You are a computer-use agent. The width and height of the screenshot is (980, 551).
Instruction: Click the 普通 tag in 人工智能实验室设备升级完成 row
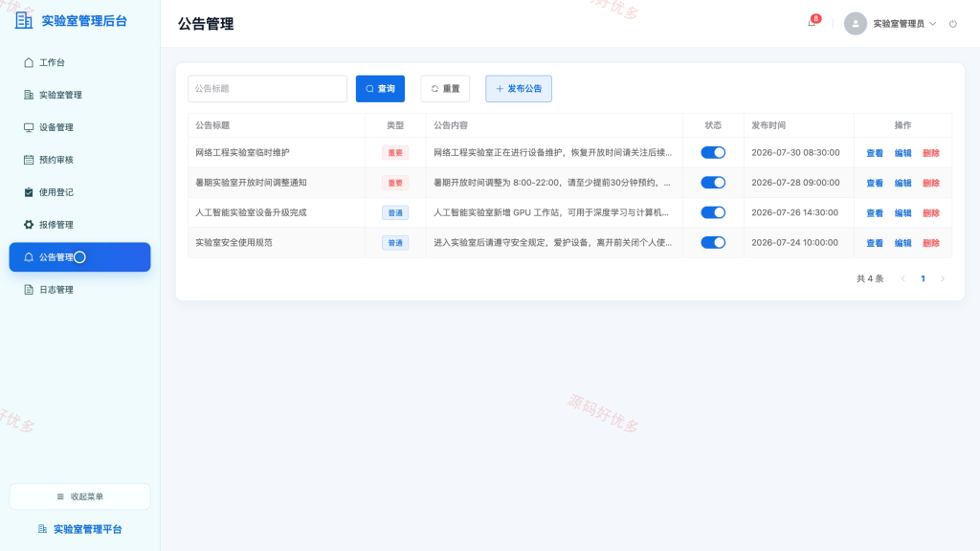tap(395, 213)
